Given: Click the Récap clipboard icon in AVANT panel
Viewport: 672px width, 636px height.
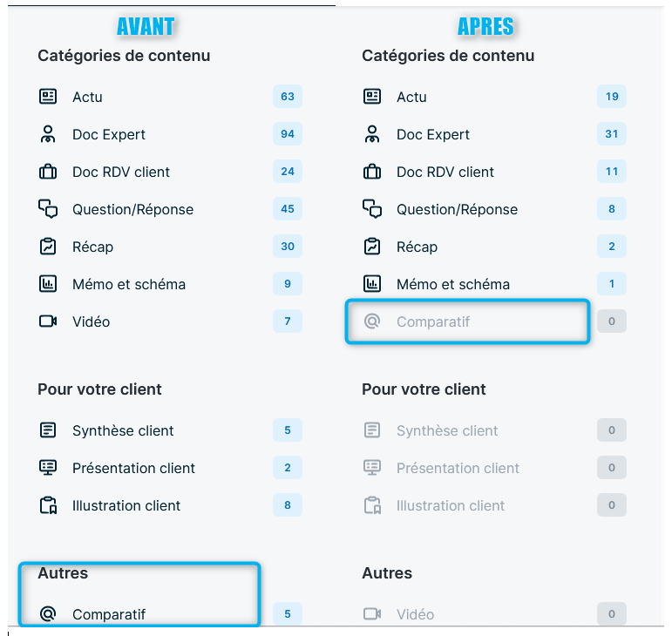Looking at the screenshot, I should coord(48,247).
